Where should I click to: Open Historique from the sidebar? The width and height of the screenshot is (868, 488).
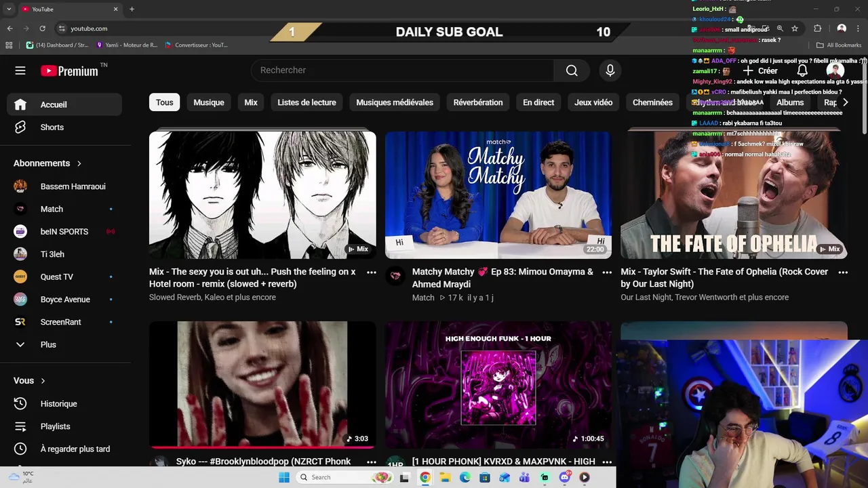click(64, 404)
